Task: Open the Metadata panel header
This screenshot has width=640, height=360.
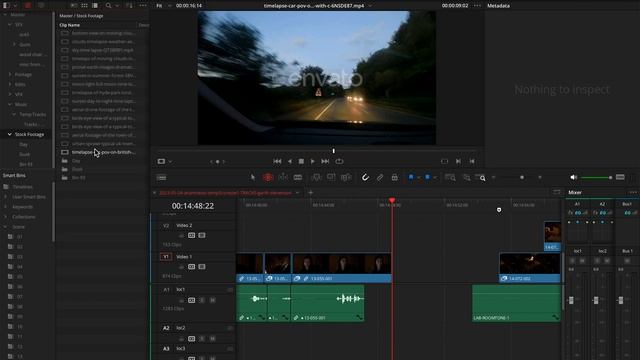Action: [x=498, y=6]
